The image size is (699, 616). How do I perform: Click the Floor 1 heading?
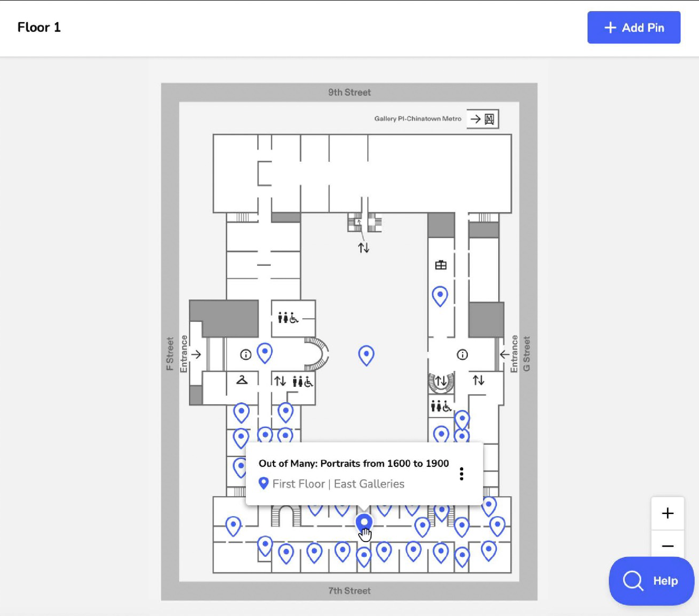click(x=39, y=27)
